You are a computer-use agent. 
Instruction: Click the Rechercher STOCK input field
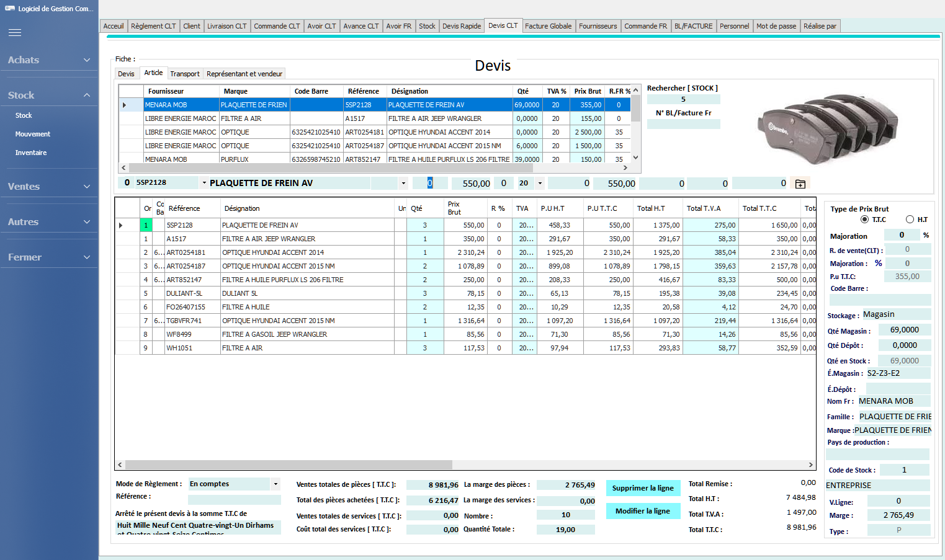683,99
